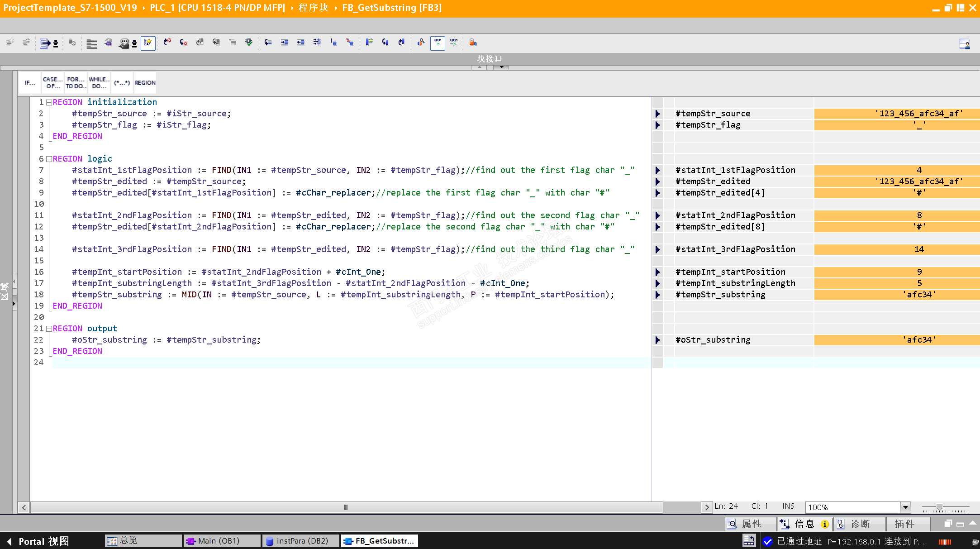
Task: Insert a CASE OF statement template
Action: point(52,83)
